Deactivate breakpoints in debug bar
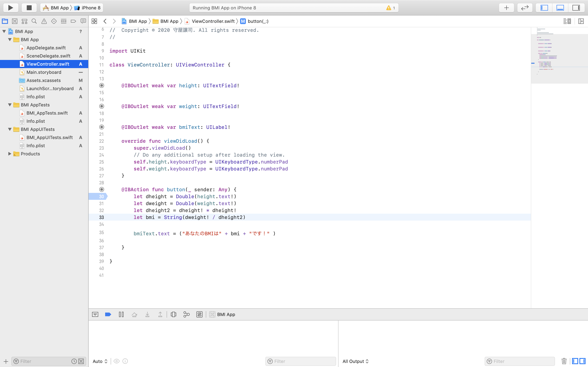Viewport: 588px width, 367px height. click(108, 314)
